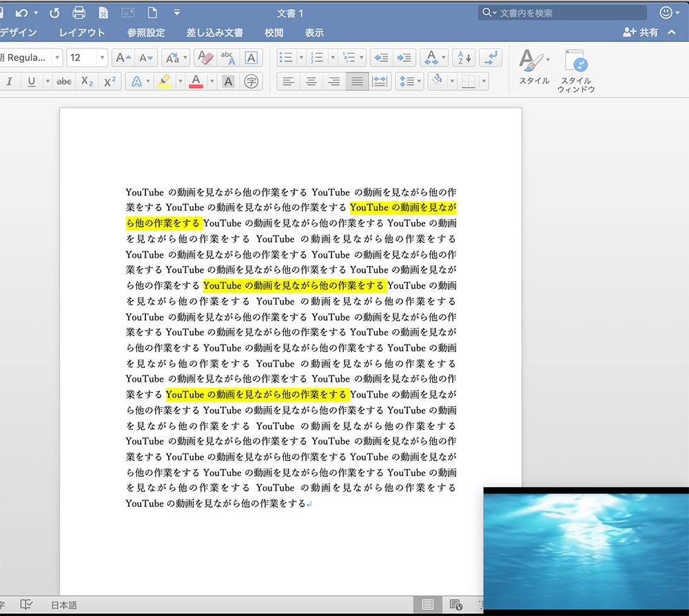Click the text direction arrows icon

[x=491, y=58]
